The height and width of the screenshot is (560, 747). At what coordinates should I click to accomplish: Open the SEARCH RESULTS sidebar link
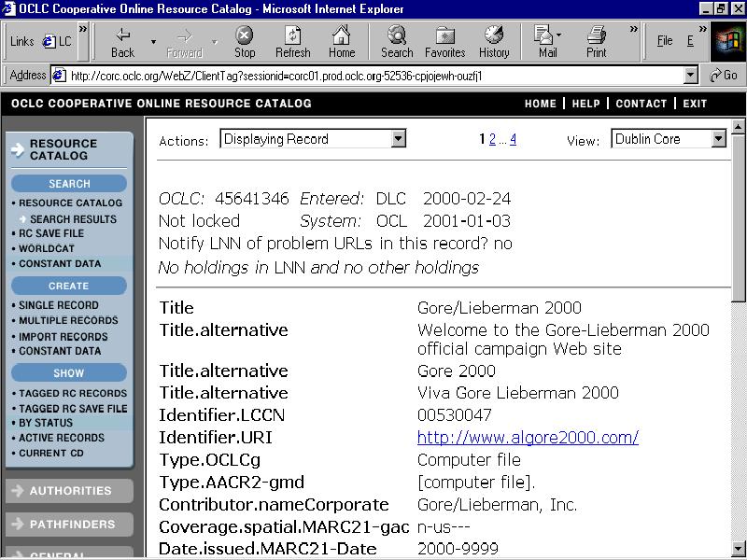(x=73, y=219)
